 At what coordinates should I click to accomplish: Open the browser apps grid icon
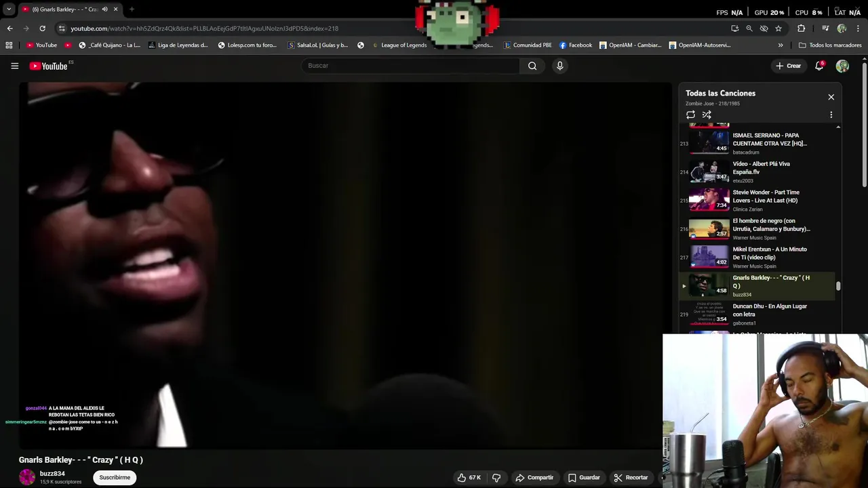9,45
